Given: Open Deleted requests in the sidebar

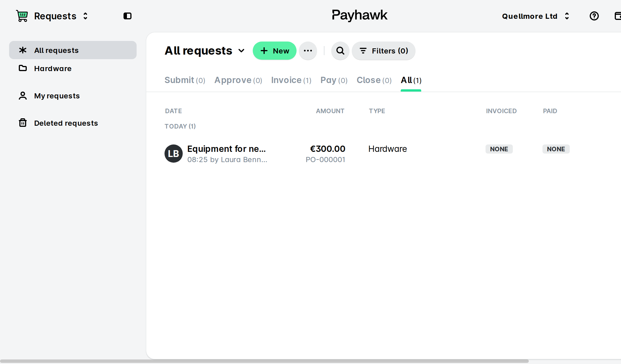Looking at the screenshot, I should tap(73, 123).
